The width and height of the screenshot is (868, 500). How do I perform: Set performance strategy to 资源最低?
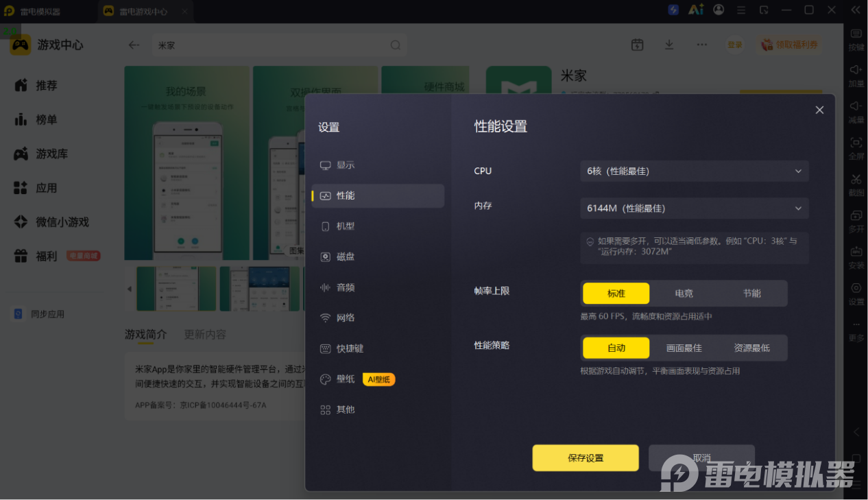(751, 348)
